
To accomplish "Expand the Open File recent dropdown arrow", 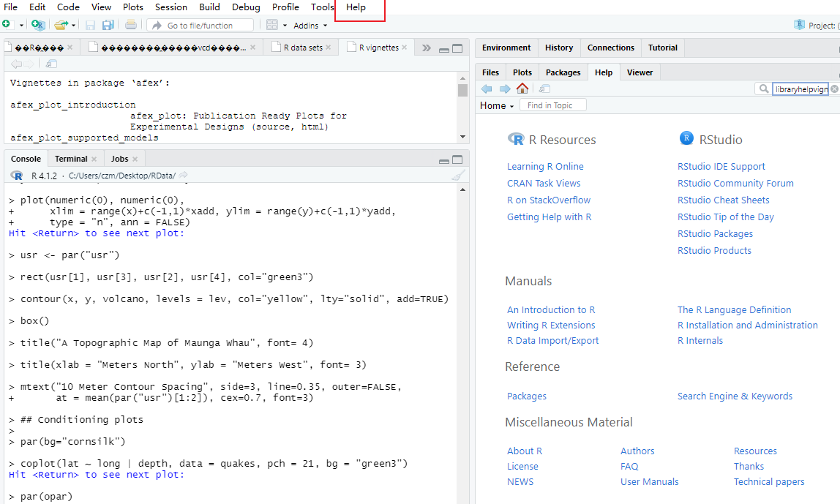I will (x=73, y=25).
